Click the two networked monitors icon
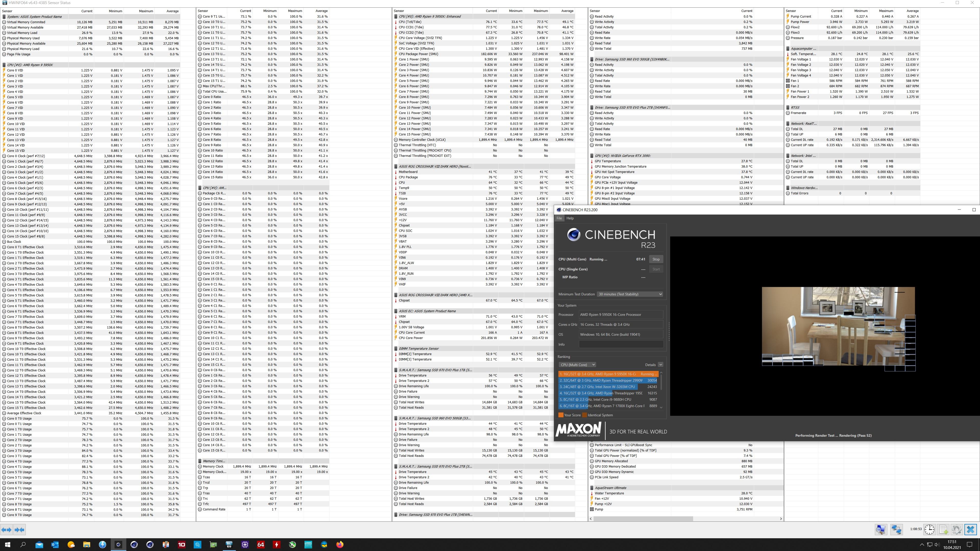The height and width of the screenshot is (551, 980). point(896,529)
